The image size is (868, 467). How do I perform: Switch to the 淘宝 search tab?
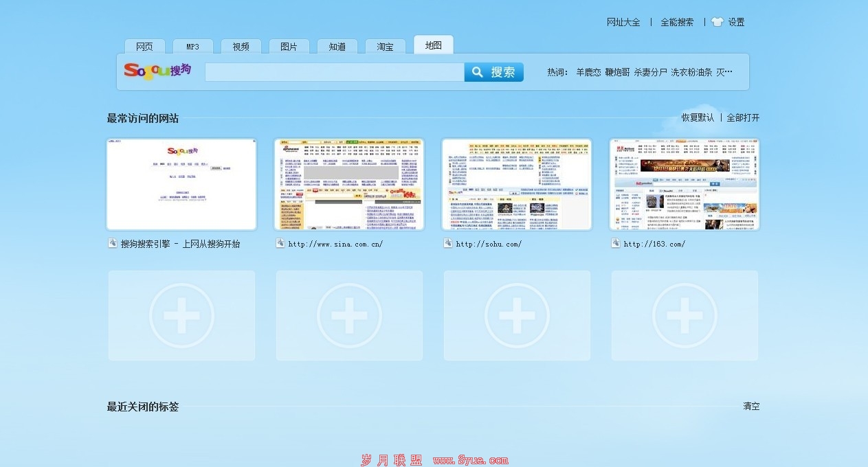pyautogui.click(x=385, y=46)
